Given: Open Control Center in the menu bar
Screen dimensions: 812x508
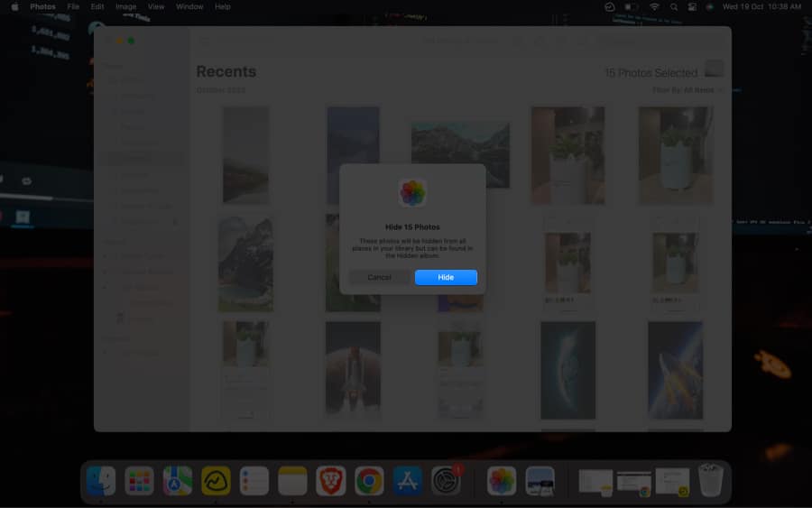Looking at the screenshot, I should [692, 6].
